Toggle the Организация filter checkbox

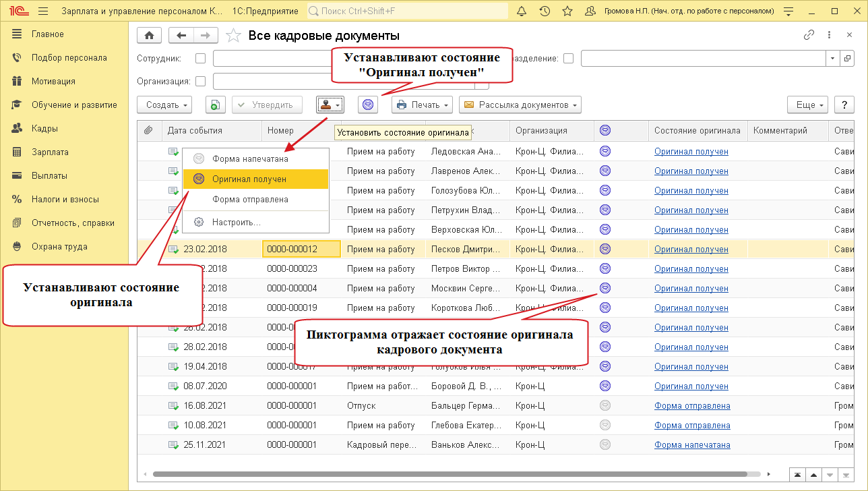click(x=200, y=82)
